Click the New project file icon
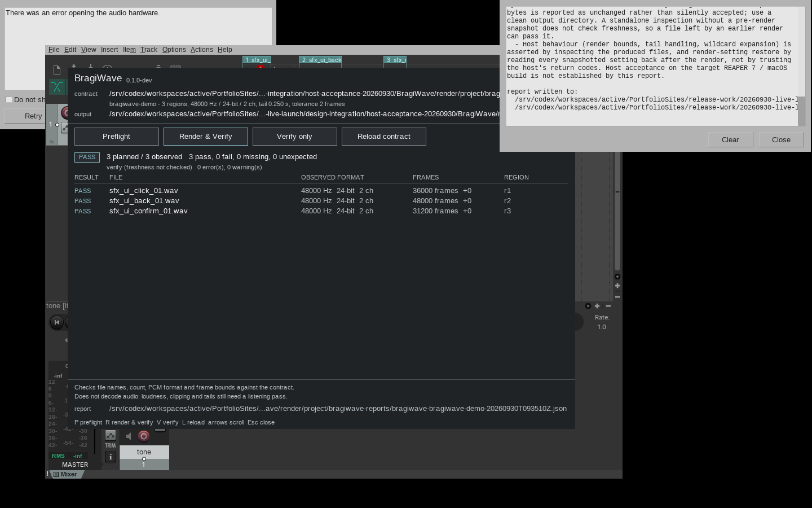This screenshot has height=508, width=812. tap(57, 70)
